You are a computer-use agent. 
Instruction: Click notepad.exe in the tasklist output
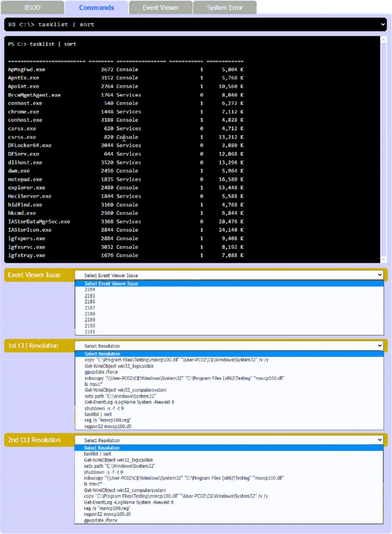(x=25, y=180)
